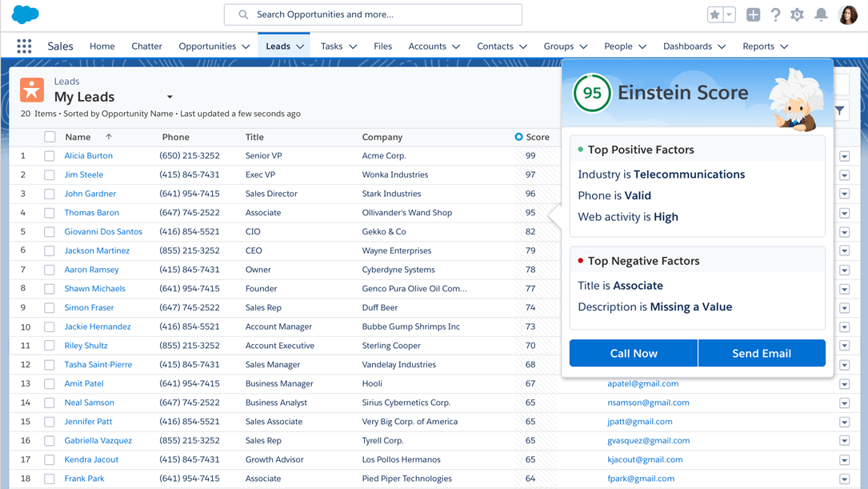Image resolution: width=868 pixels, height=489 pixels.
Task: Click the user profile avatar
Action: coord(847,14)
